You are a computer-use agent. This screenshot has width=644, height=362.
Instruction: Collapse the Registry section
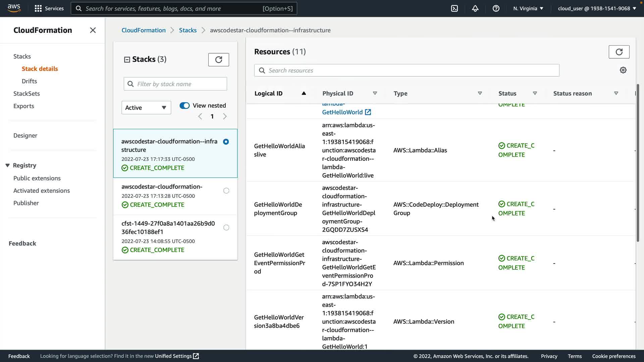(x=7, y=165)
